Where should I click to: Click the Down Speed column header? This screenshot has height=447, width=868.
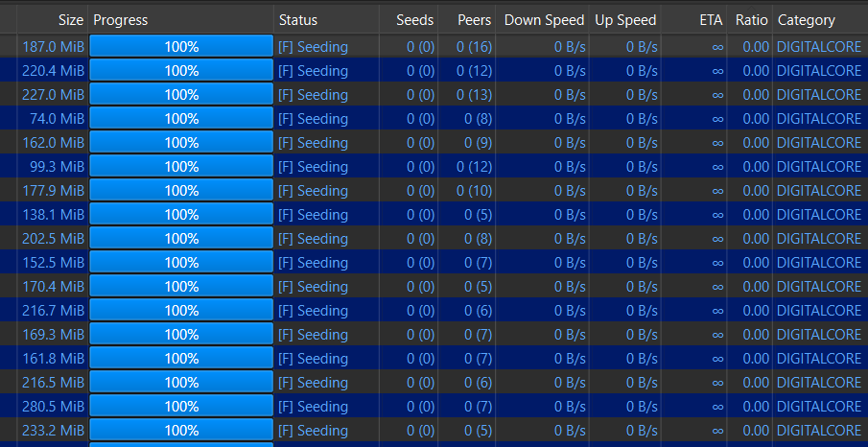tap(541, 19)
